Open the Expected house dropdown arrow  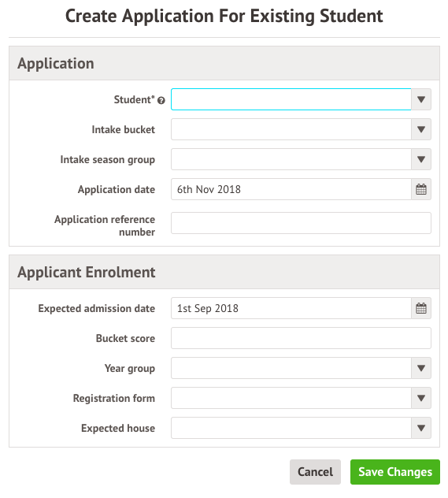(x=421, y=428)
